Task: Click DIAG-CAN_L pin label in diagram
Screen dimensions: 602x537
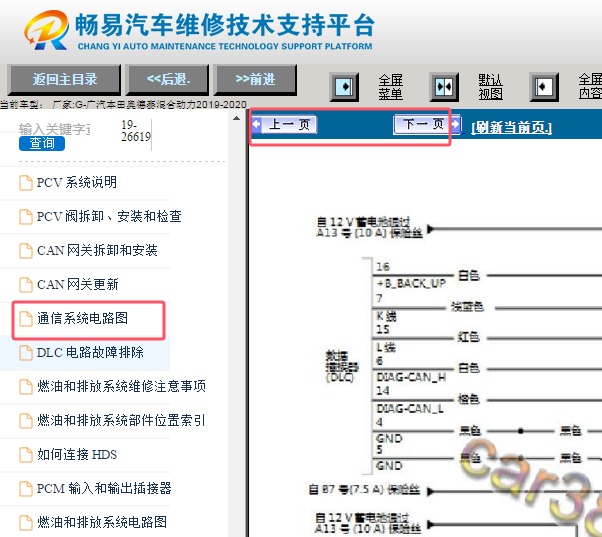Action: click(410, 408)
